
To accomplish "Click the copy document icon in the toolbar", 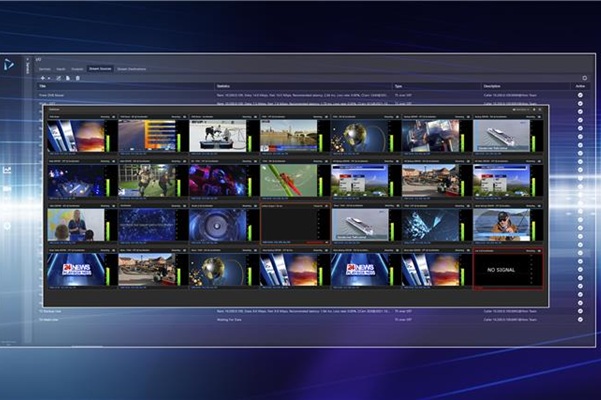I will tap(68, 78).
